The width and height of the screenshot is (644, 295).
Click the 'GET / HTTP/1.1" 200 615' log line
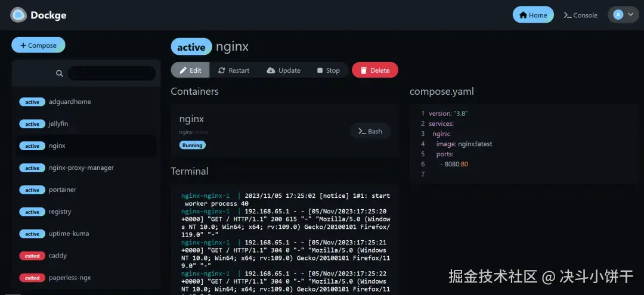[286, 223]
